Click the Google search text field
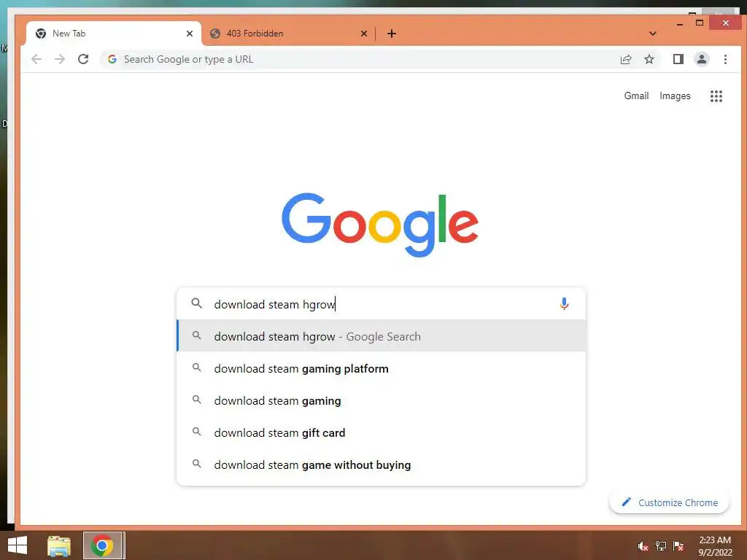 (381, 304)
